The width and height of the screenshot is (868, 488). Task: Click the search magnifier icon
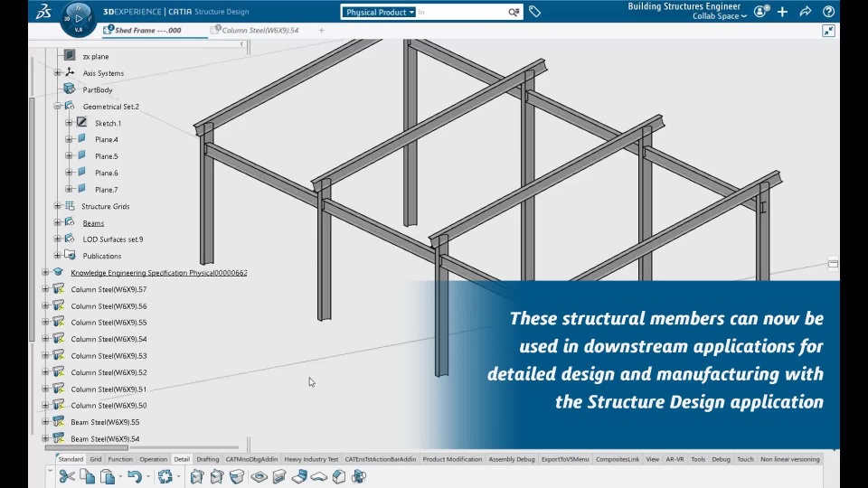pyautogui.click(x=514, y=12)
